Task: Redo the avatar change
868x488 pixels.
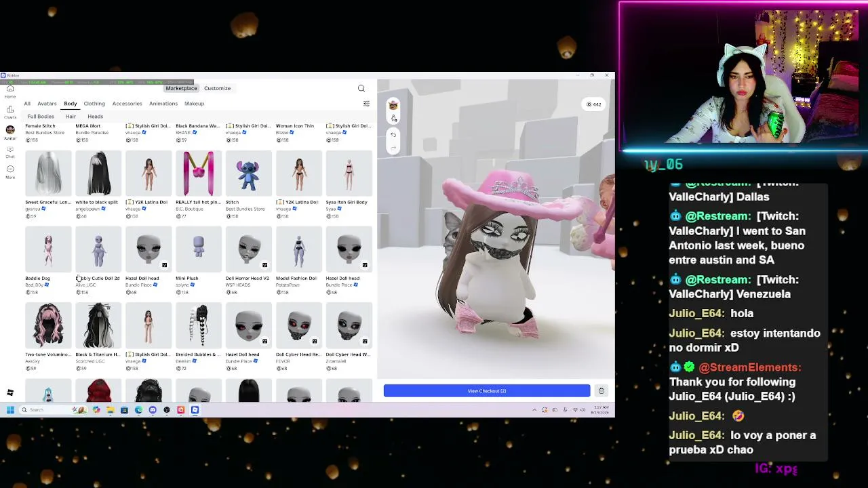Action: tap(393, 146)
